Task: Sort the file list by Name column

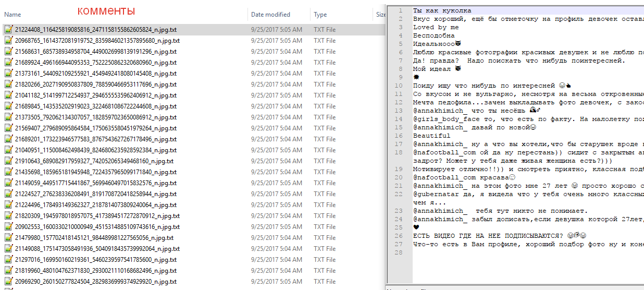Action: tap(13, 15)
